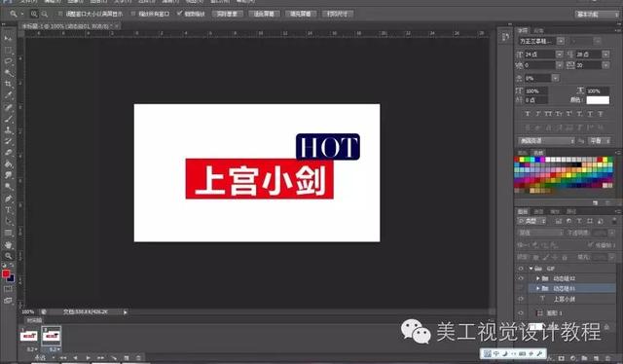Open the 基本功能 workspace dropdown
The height and width of the screenshot is (364, 623).
click(x=597, y=15)
